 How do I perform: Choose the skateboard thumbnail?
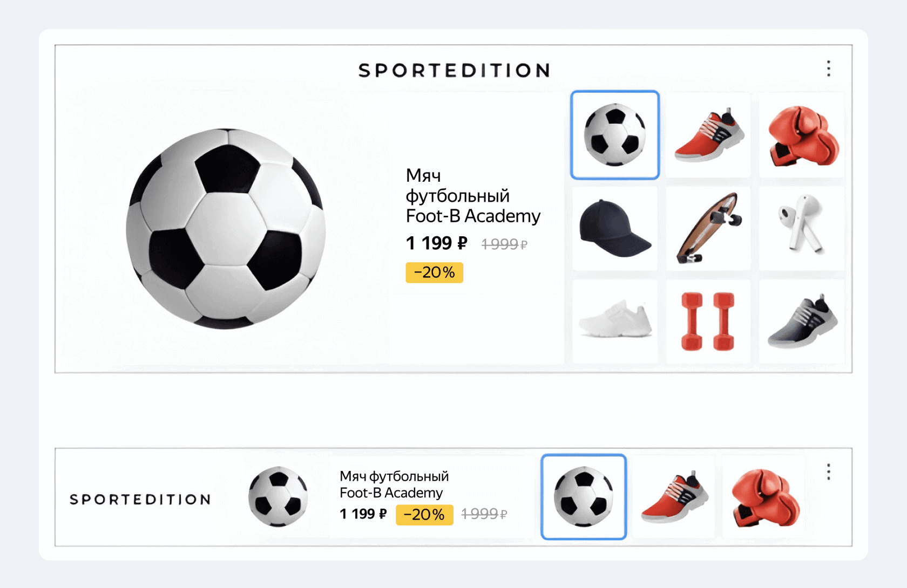coord(708,228)
